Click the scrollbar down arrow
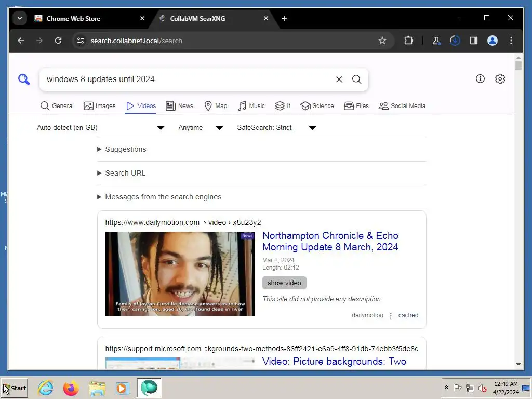532x399 pixels. click(518, 364)
